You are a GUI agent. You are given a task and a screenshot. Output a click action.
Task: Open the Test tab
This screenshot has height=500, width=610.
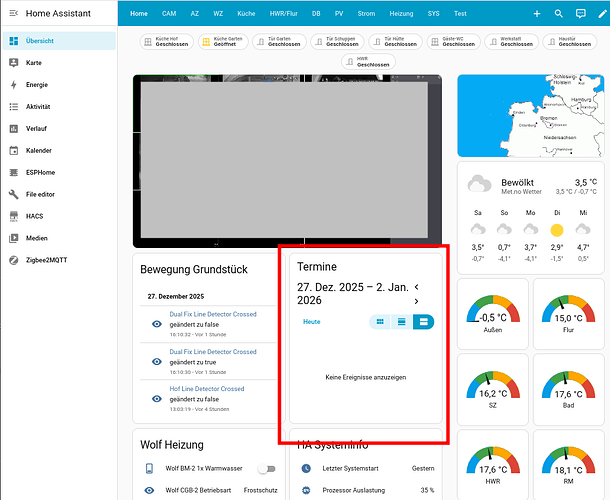click(x=460, y=14)
